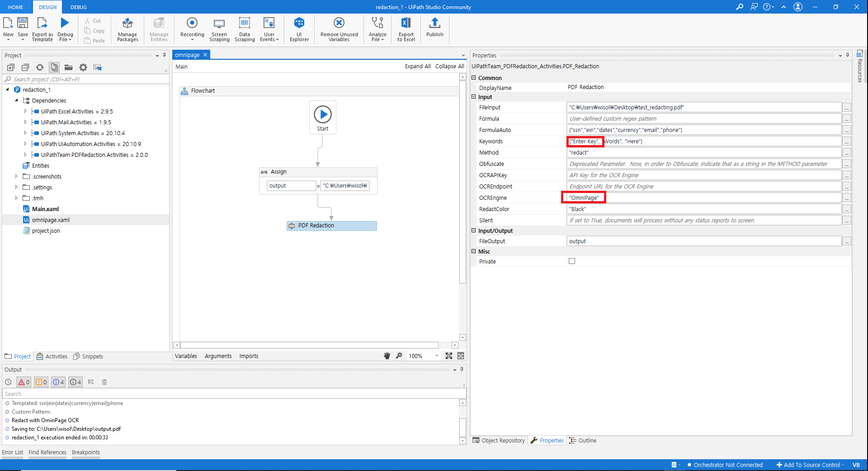Click Export as Template icon
Viewport: 868px width, 471px height.
click(x=42, y=29)
